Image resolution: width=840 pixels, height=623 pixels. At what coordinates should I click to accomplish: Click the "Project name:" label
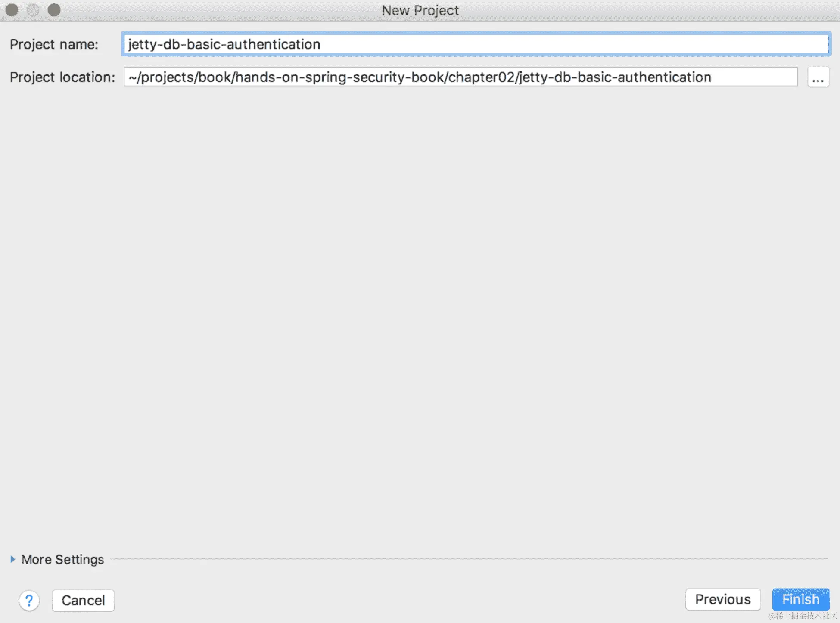54,44
